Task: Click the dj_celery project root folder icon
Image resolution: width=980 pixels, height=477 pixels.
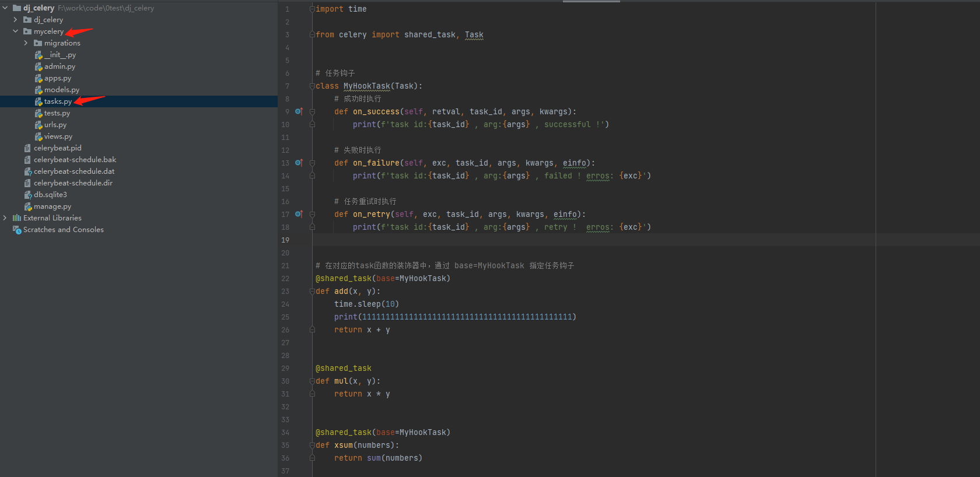Action: 17,8
